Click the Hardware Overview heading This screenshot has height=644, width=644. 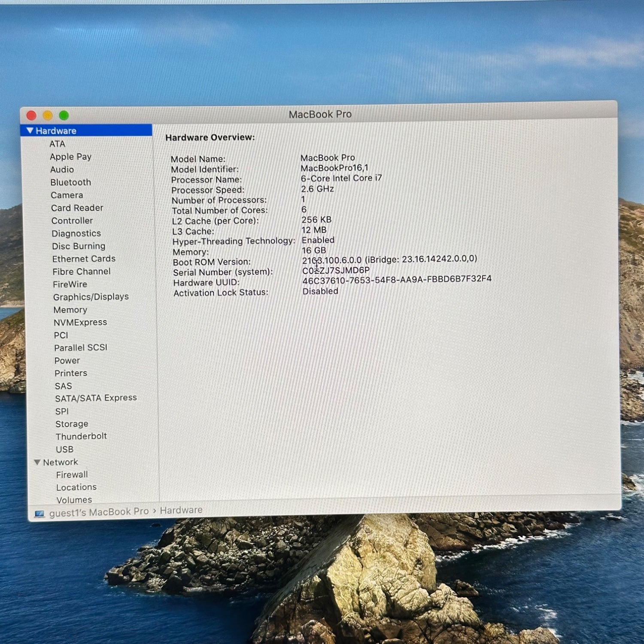[210, 137]
